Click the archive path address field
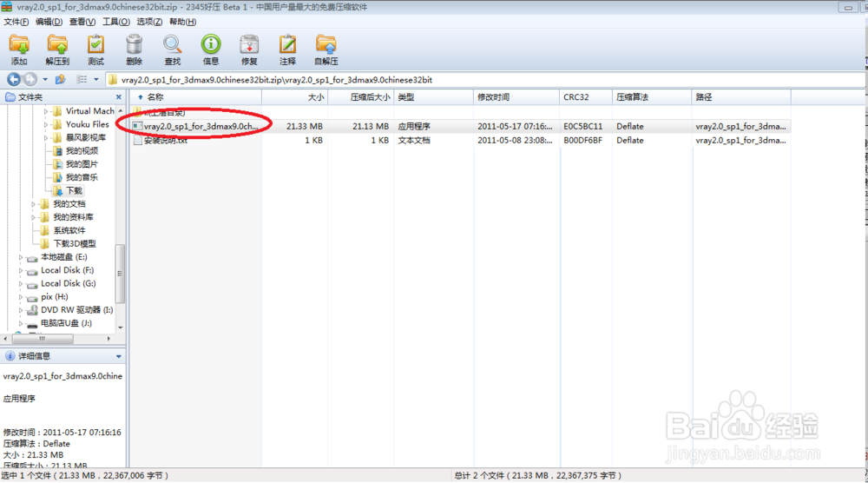The width and height of the screenshot is (868, 483). [486, 80]
